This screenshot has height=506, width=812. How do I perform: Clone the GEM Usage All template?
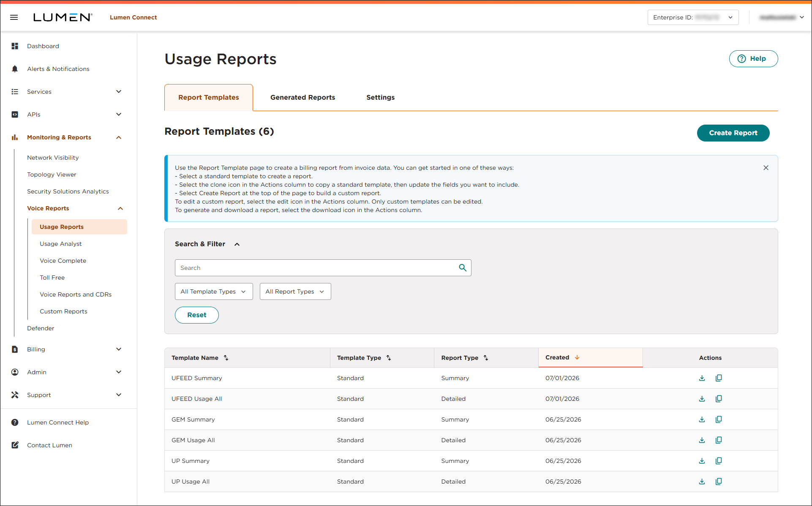point(719,440)
